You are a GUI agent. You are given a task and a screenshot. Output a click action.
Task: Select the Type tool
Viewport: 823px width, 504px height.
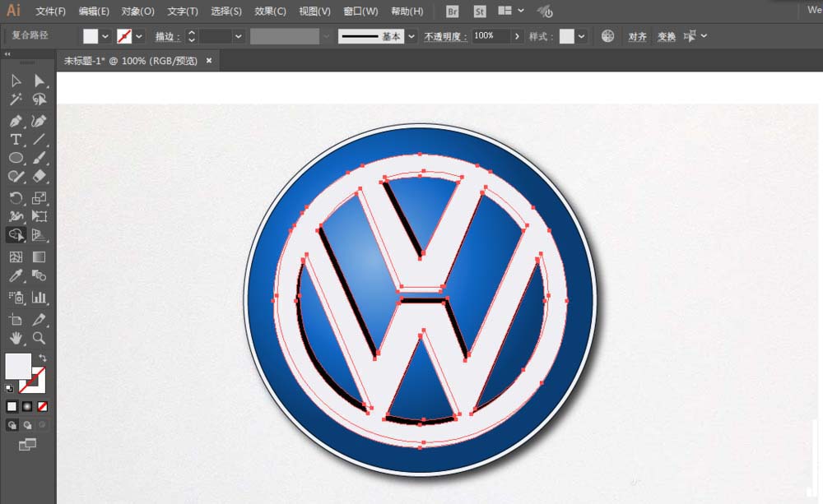tap(16, 140)
